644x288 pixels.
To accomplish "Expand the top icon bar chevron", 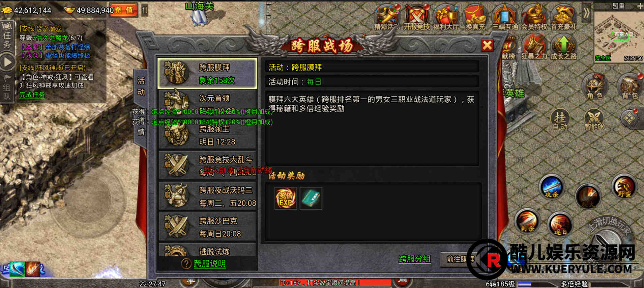I will [587, 14].
